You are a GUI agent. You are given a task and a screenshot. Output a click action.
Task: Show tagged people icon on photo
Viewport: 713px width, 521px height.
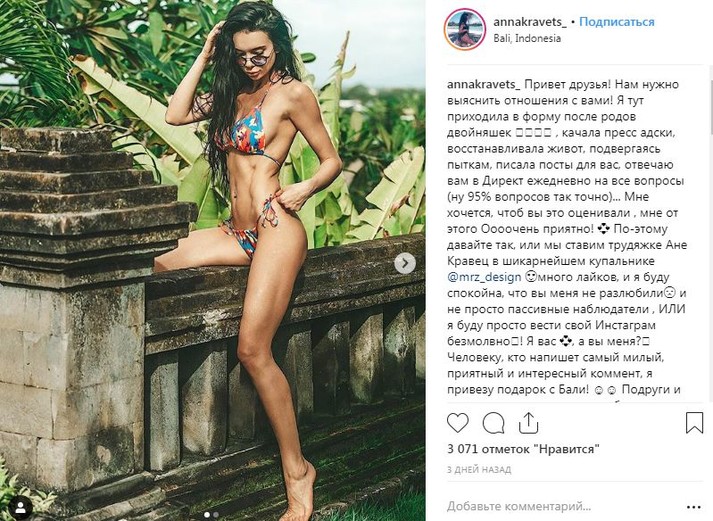[x=21, y=506]
